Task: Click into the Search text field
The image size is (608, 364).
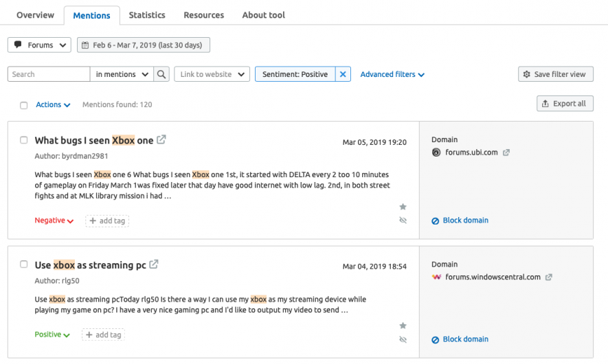Action: pos(49,74)
